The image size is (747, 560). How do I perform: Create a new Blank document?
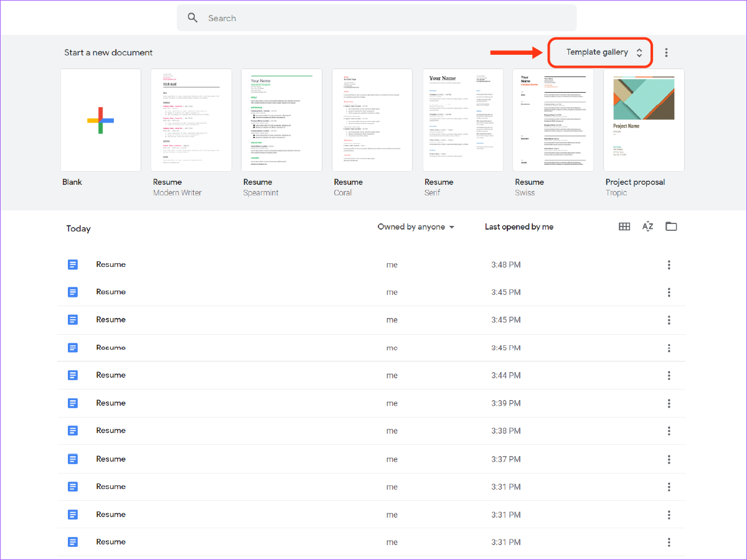click(101, 120)
